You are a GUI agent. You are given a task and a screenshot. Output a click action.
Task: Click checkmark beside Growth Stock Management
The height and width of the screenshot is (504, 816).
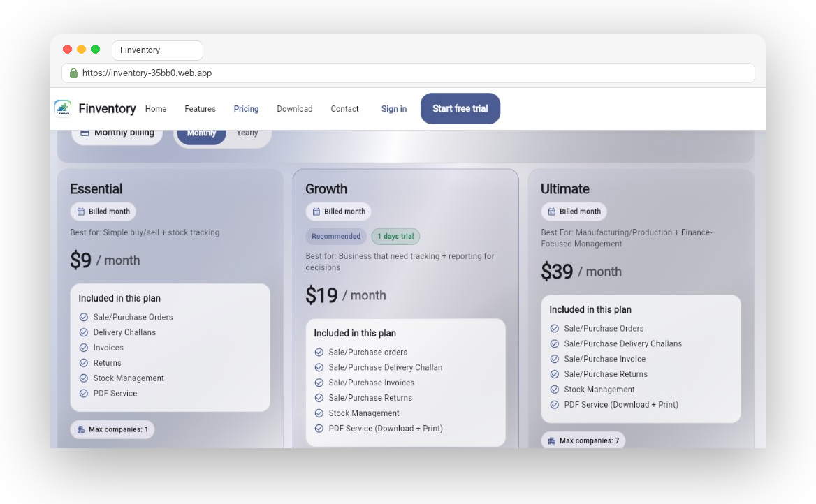pyautogui.click(x=319, y=413)
